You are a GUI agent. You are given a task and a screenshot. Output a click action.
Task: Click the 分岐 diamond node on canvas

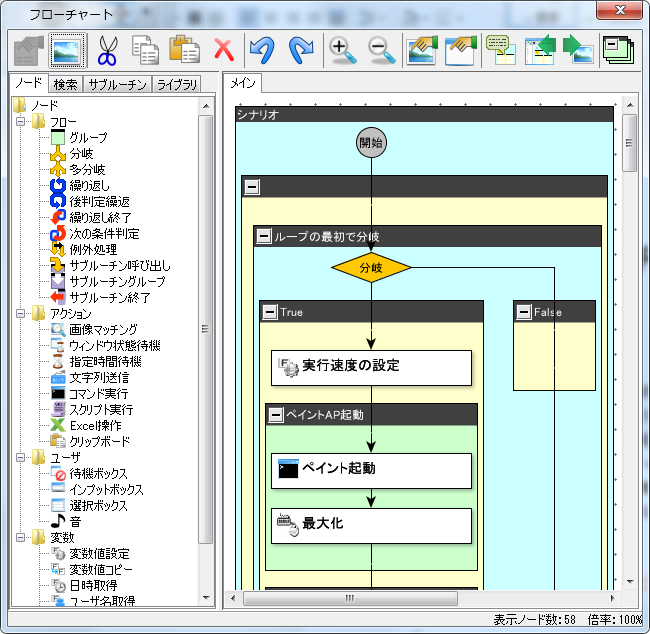371,267
